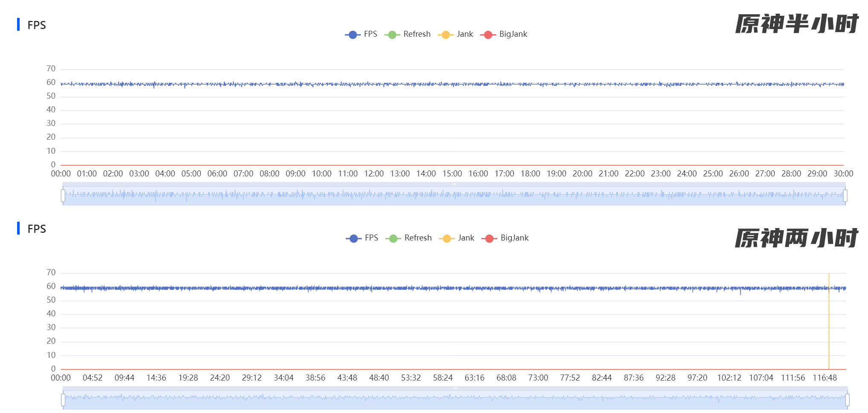Click the "25:00" time label on the upper chart

click(713, 174)
